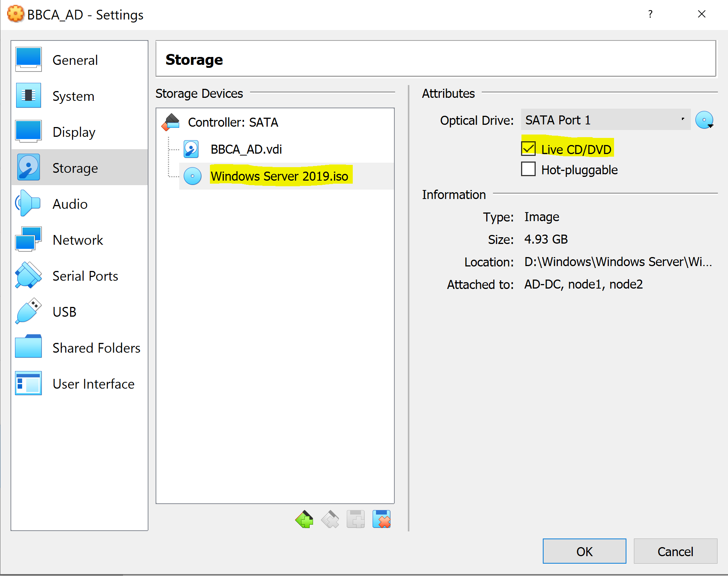Click the SATA controller chip icon
Viewport: 728px width, 576px height.
tap(171, 122)
